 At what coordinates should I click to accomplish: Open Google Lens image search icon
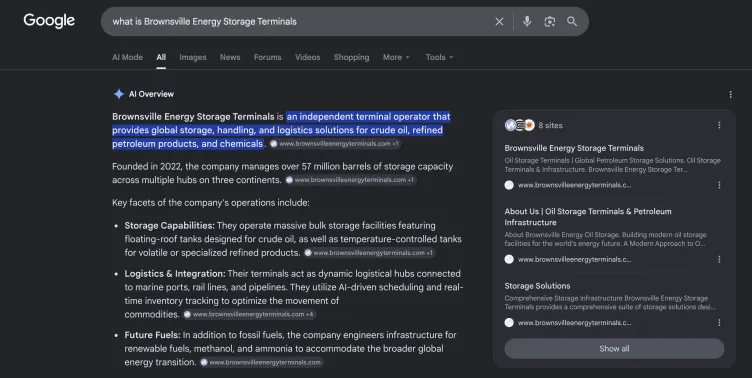click(550, 22)
